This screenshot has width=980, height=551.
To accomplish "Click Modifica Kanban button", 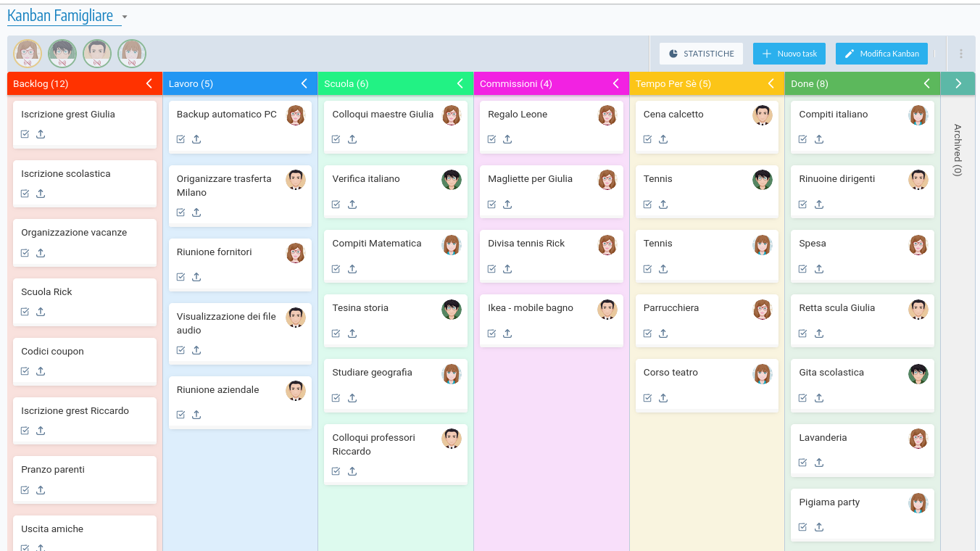I will click(881, 54).
